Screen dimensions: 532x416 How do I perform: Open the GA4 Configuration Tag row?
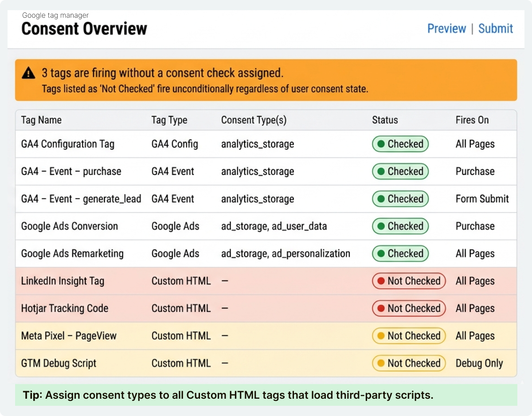(x=266, y=144)
